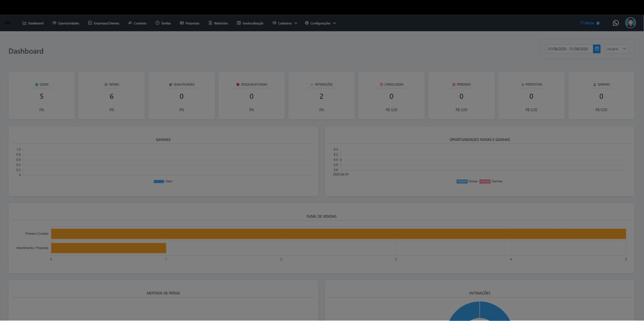Expand the Configurações dropdown menu
The image size is (644, 321).
coord(320,23)
